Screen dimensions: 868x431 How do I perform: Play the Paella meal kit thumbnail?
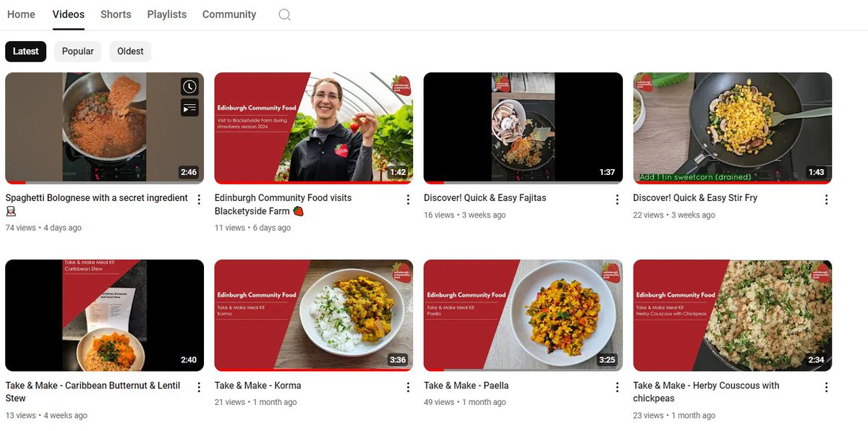click(523, 315)
